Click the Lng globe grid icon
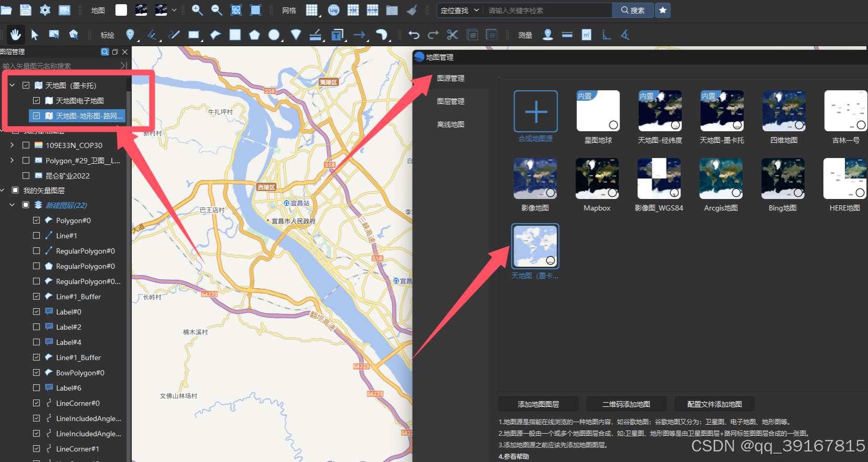 click(334, 10)
